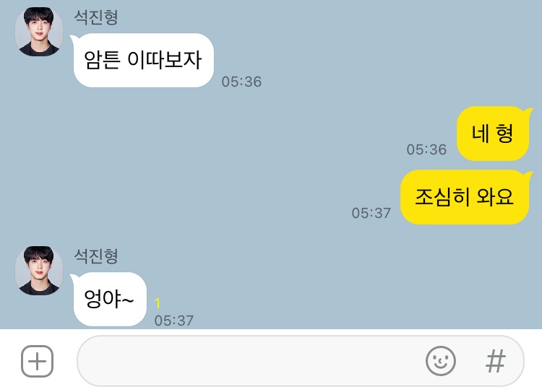Tap sender name 석진형 above 암튼 이따보자
The width and height of the screenshot is (542, 392).
click(x=96, y=17)
